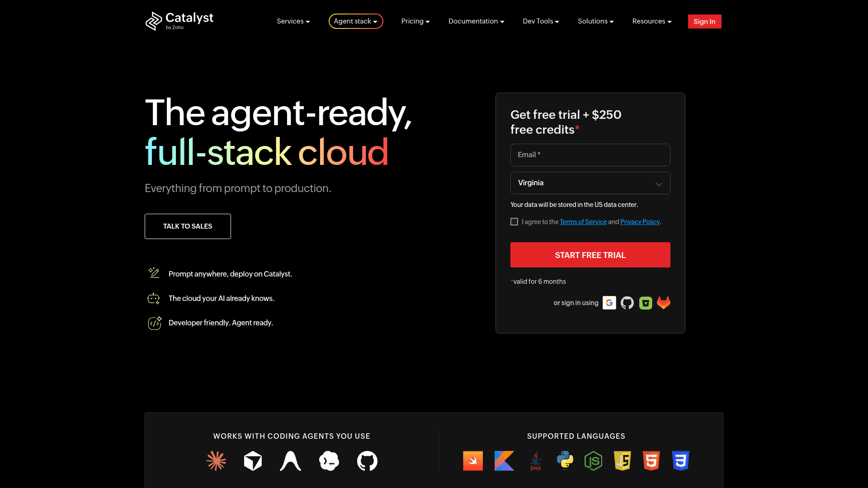Click 'Developer friendly. Agent ready.' text
The width and height of the screenshot is (868, 488).
[221, 323]
